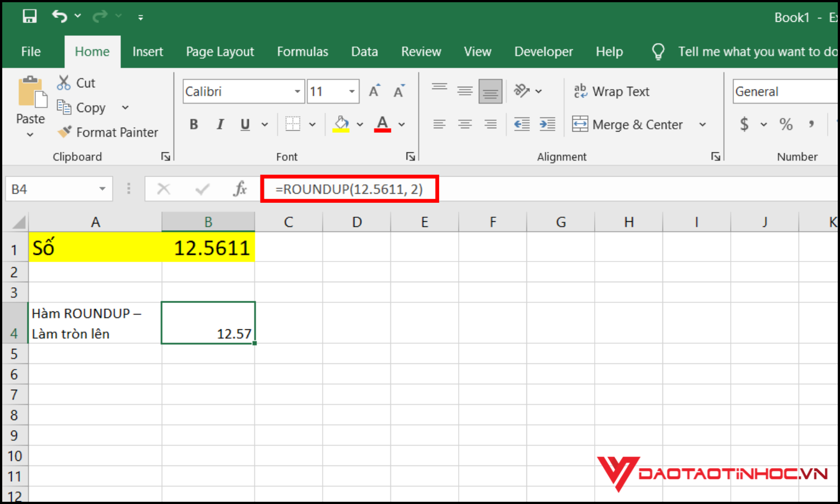
Task: Open the Calibri font name dropdown
Action: pos(297,92)
